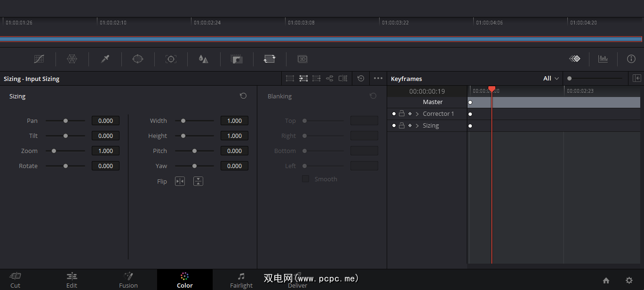Viewport: 644px width, 290px height.
Task: Expand the Corrector 1 keyframe track
Action: coord(417,114)
